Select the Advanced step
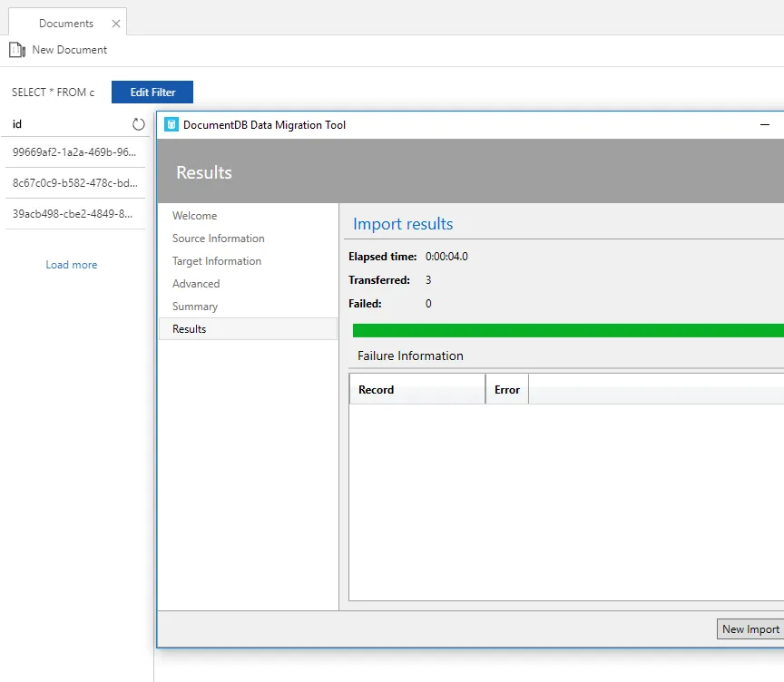The height and width of the screenshot is (682, 784). [196, 284]
